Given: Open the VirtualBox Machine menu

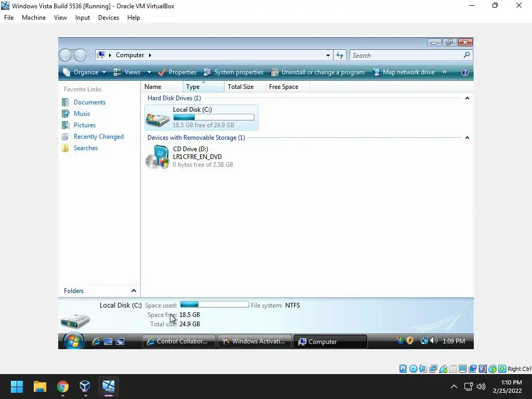Looking at the screenshot, I should click(x=34, y=18).
